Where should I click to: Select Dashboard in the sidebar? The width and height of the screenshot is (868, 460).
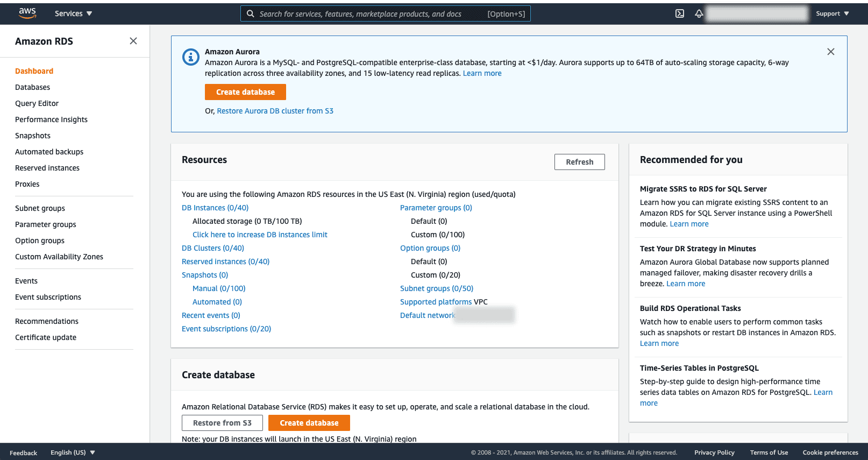coord(34,71)
